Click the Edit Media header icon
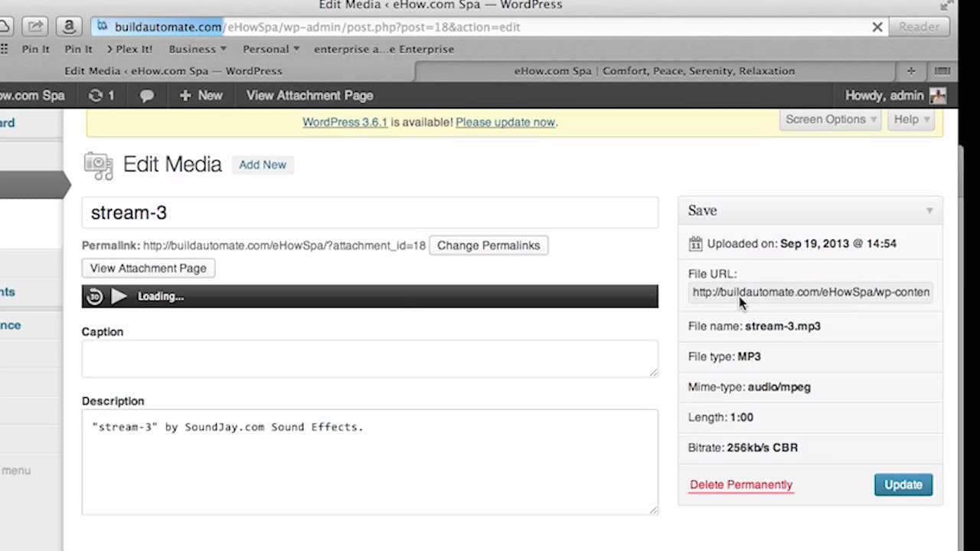The width and height of the screenshot is (980, 551). (99, 165)
